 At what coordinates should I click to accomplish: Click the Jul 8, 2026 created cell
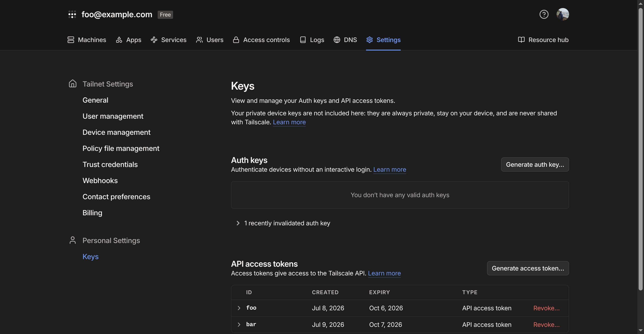click(328, 308)
